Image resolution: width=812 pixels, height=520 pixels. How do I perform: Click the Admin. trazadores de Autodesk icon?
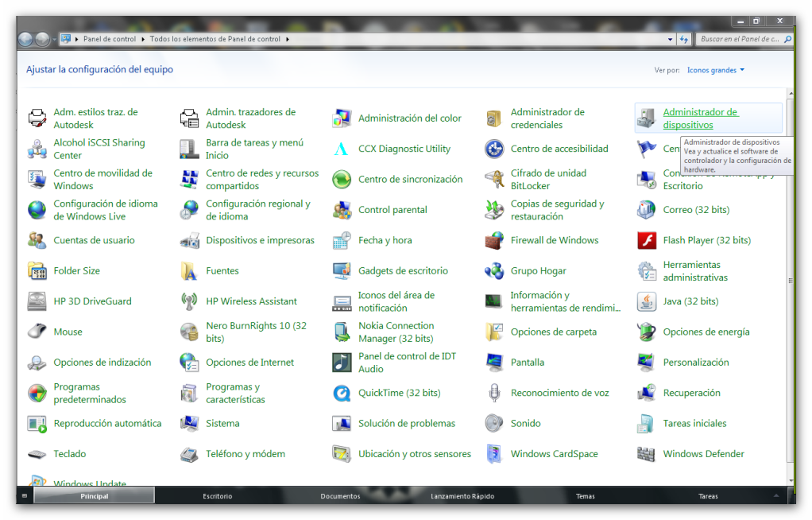point(190,118)
